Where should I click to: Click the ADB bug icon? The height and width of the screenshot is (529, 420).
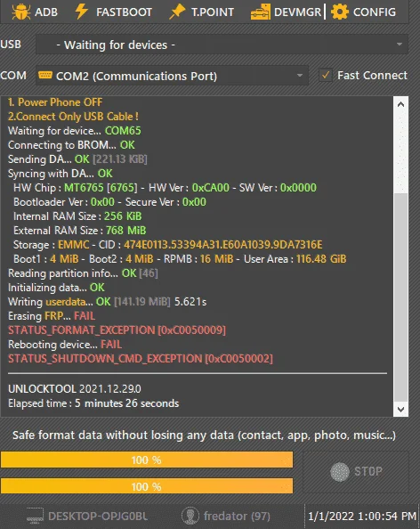(20, 12)
